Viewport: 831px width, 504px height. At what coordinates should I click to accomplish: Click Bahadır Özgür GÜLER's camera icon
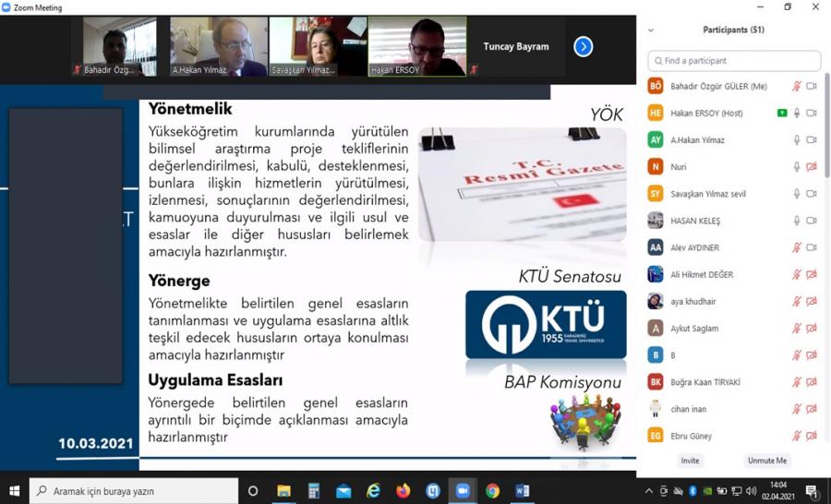[x=812, y=87]
